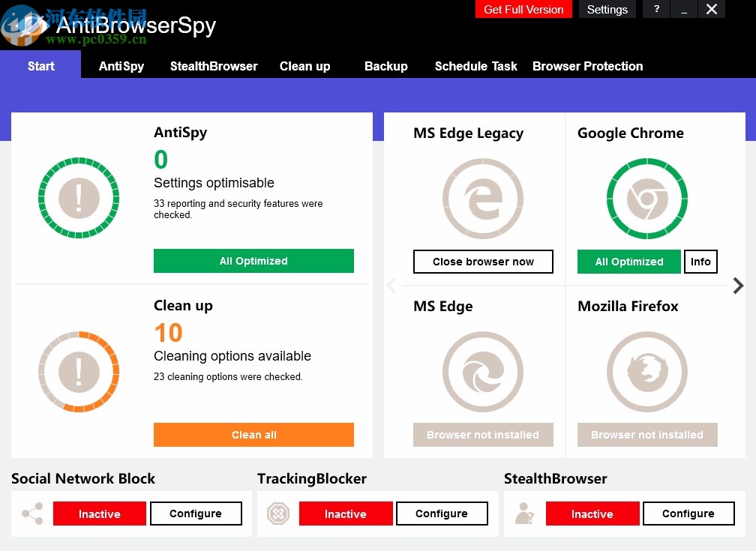The width and height of the screenshot is (756, 551).
Task: Turn on StealthBrowser via Inactive toggle
Action: coord(592,514)
